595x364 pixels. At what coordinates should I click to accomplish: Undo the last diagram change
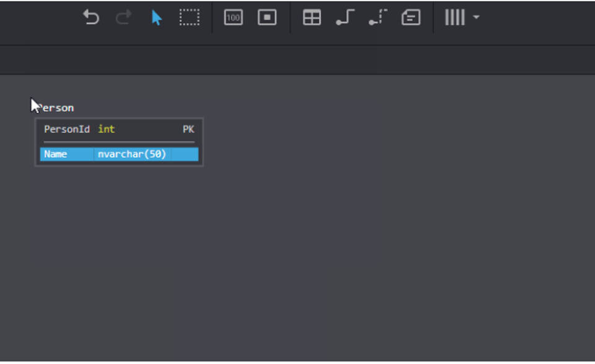click(x=91, y=18)
